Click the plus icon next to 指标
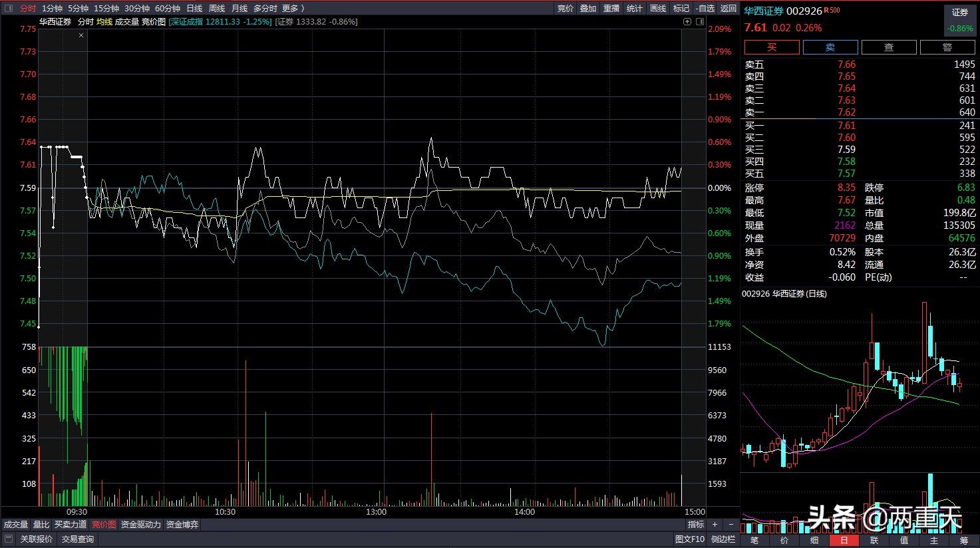980x548 pixels. pos(715,525)
